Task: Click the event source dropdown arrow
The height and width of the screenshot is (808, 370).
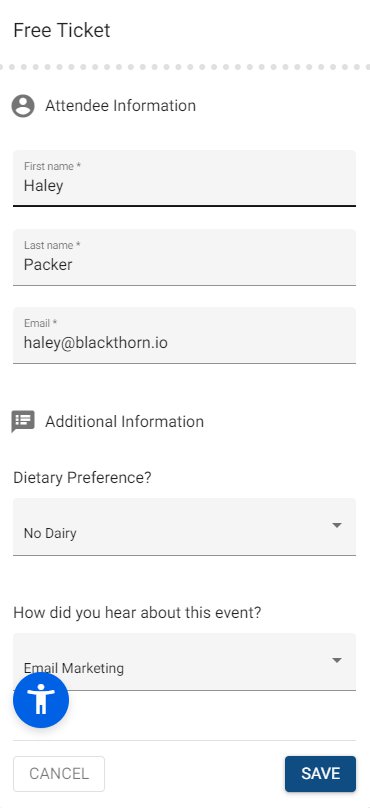Action: 337,660
